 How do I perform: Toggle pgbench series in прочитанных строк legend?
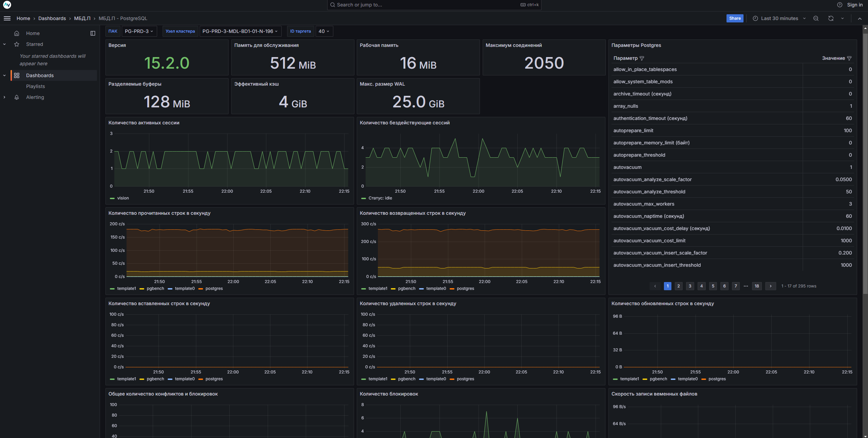pyautogui.click(x=155, y=288)
